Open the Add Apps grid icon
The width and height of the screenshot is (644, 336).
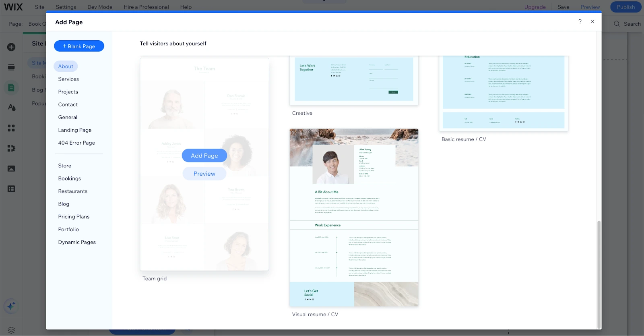11,128
